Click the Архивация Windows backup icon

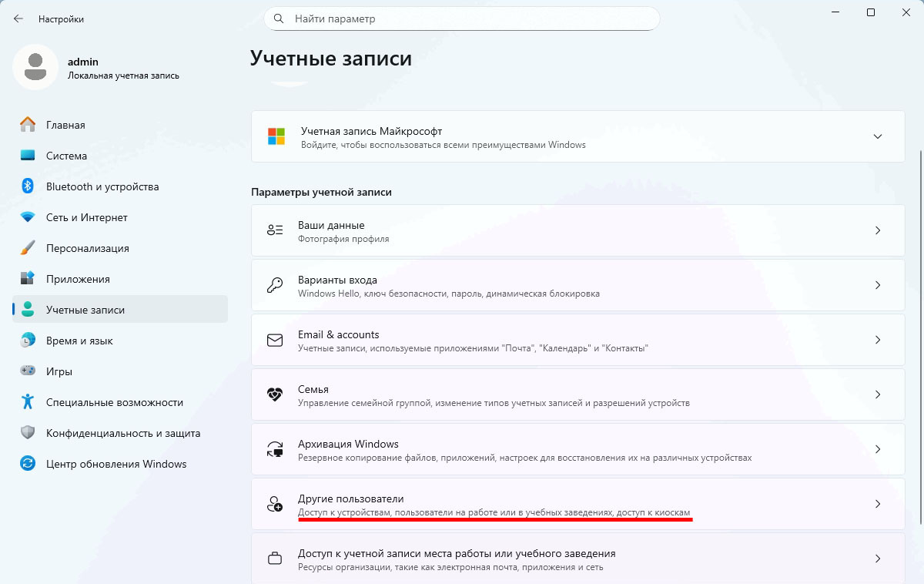(275, 449)
